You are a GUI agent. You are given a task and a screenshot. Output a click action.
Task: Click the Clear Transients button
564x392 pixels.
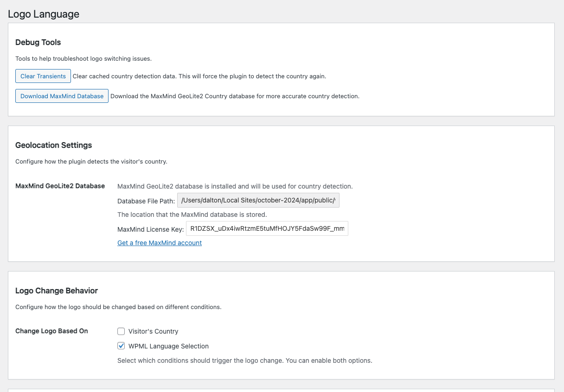tap(43, 76)
